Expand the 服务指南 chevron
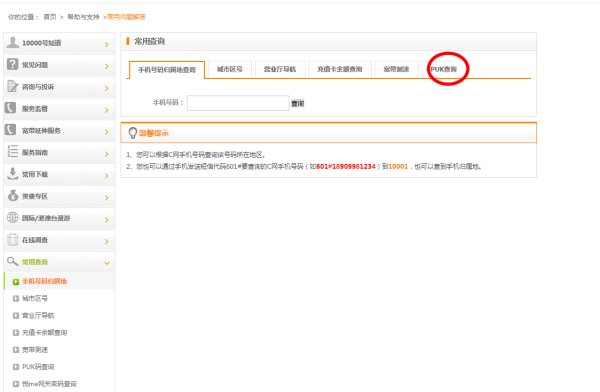The width and height of the screenshot is (600, 392). click(x=107, y=154)
